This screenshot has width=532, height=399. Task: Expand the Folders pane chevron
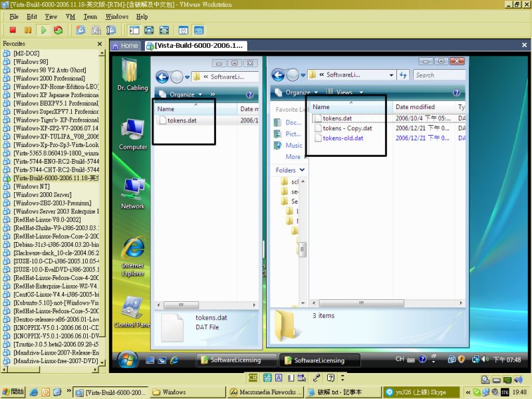click(302, 170)
